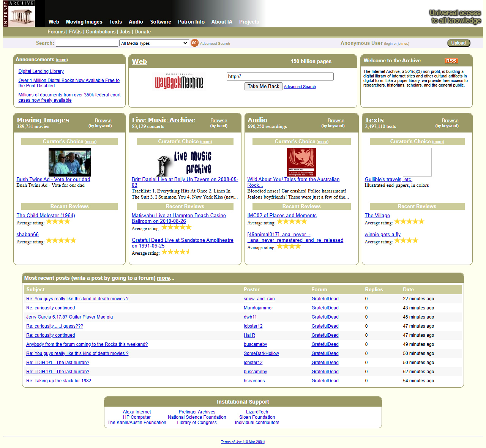Open the Donate link

143,32
